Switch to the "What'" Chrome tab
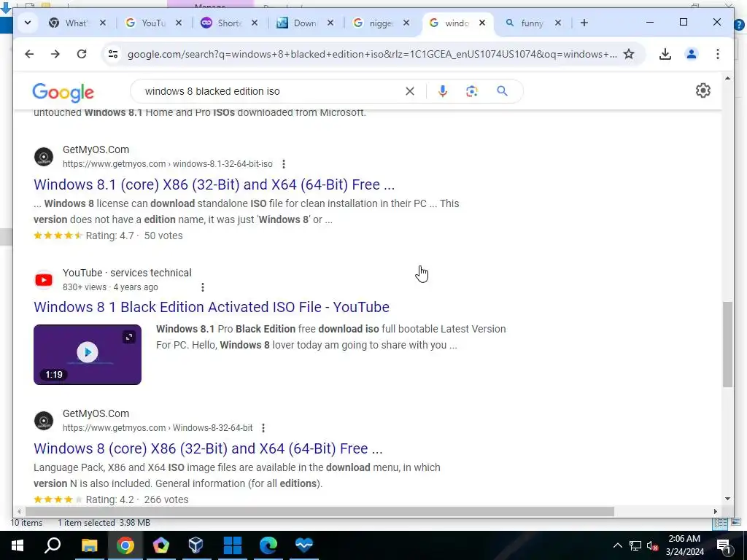Screen dimensions: 747x560 (x=77, y=23)
